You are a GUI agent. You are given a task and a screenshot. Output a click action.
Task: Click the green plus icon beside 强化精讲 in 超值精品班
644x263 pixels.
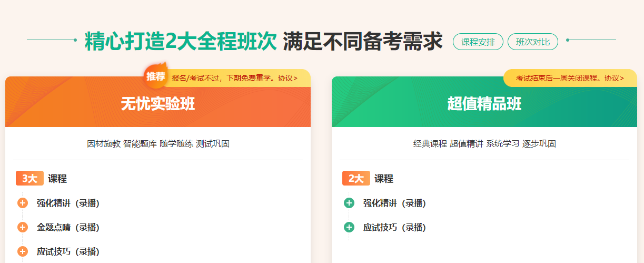click(x=349, y=203)
